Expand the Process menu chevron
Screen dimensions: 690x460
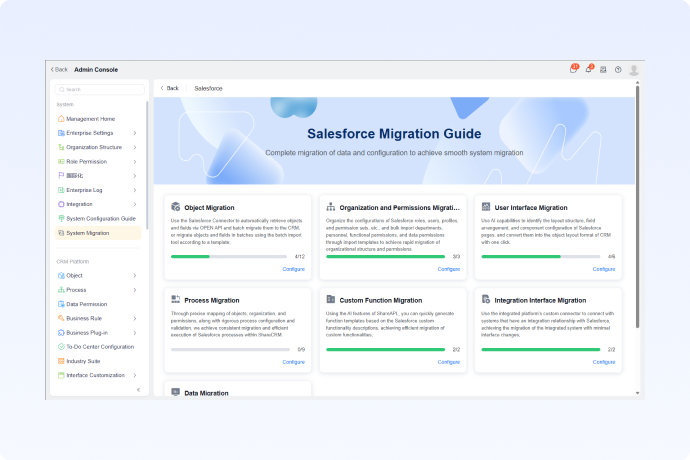[135, 290]
